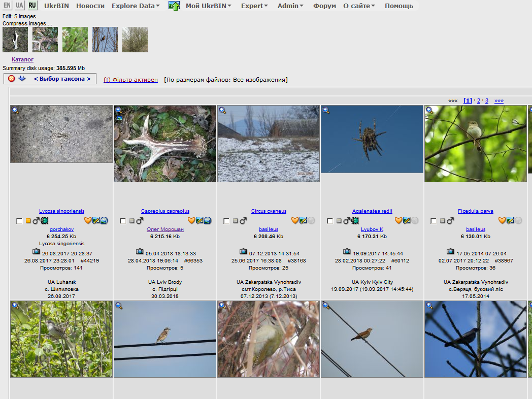Go to the Форум menu item

tap(324, 6)
